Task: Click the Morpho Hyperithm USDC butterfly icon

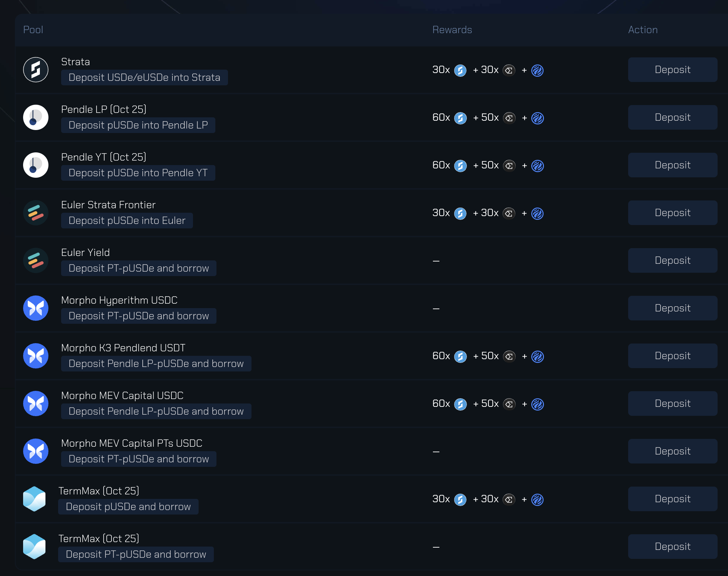Action: (36, 308)
